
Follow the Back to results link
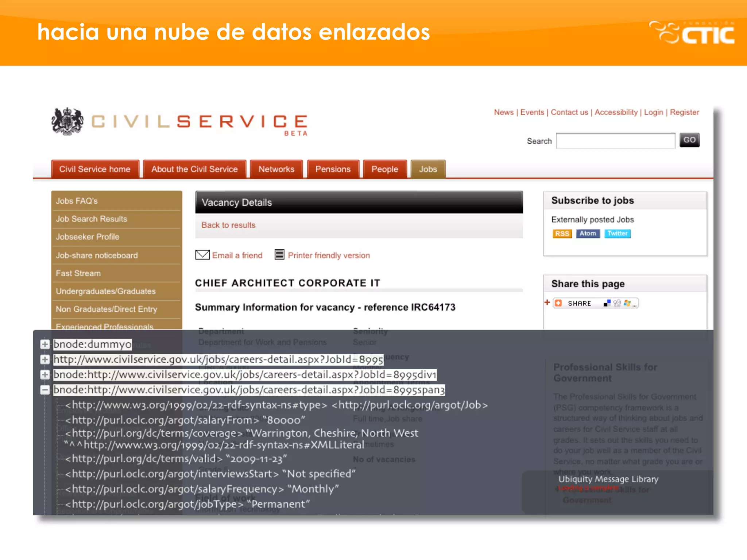coord(229,225)
